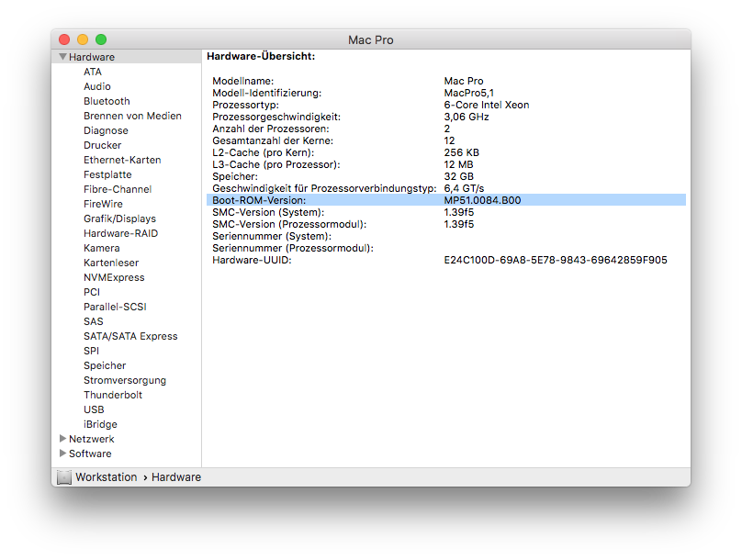This screenshot has height=560, width=742.
Task: Click the 3,06 GHz speed value
Action: [467, 117]
